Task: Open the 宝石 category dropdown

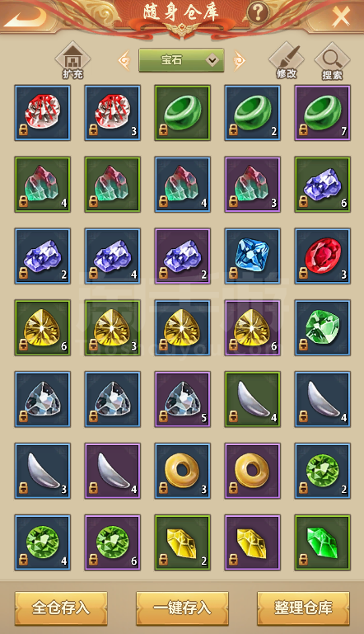Action: [181, 61]
